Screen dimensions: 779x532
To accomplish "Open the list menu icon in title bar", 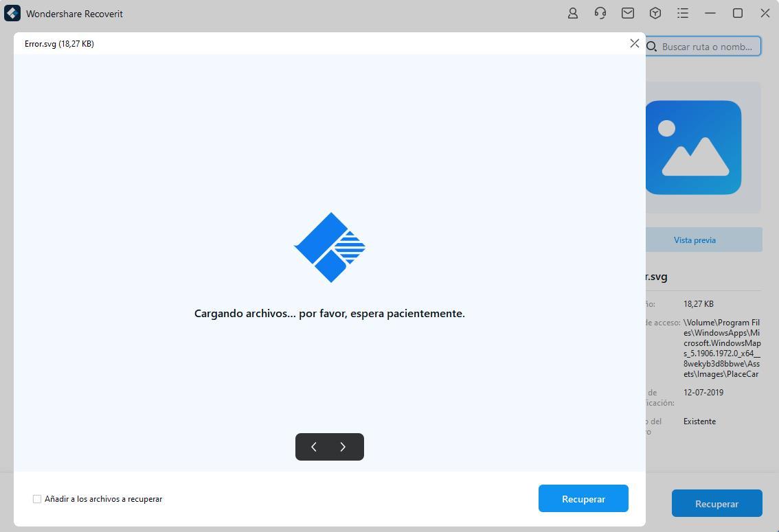I will [682, 13].
